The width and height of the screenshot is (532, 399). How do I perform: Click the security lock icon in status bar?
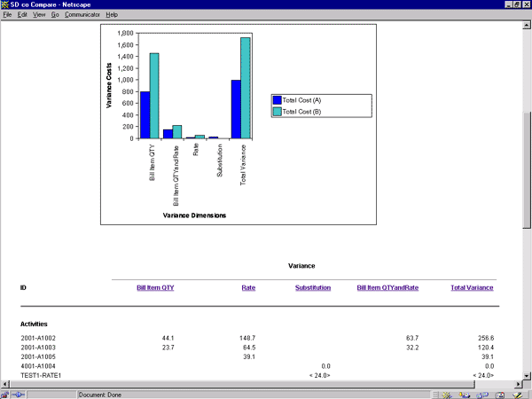click(x=4, y=395)
